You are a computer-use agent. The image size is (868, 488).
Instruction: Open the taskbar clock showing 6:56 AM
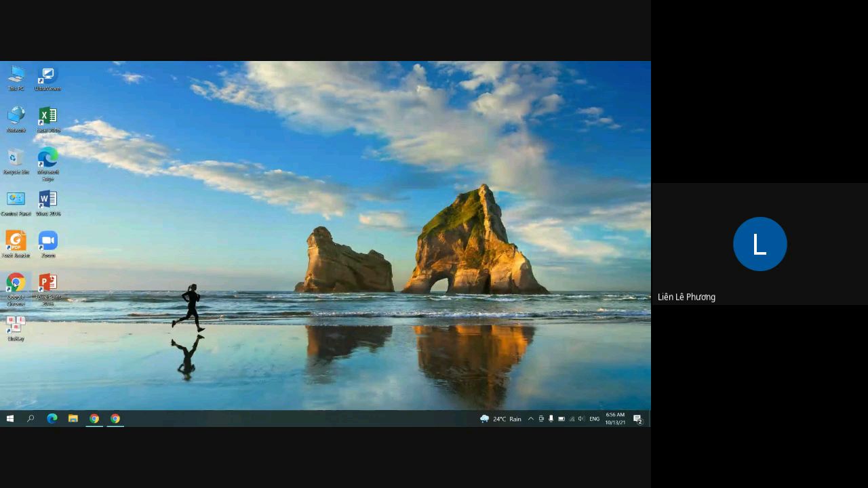coord(615,419)
